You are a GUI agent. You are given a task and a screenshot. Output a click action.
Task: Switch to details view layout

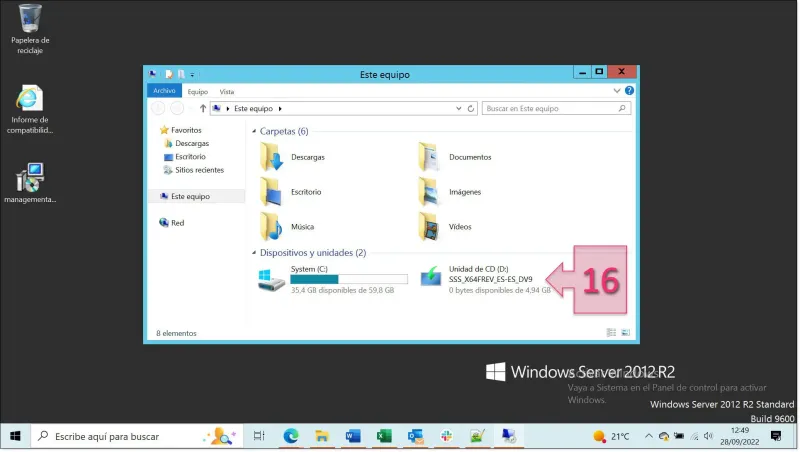point(611,332)
